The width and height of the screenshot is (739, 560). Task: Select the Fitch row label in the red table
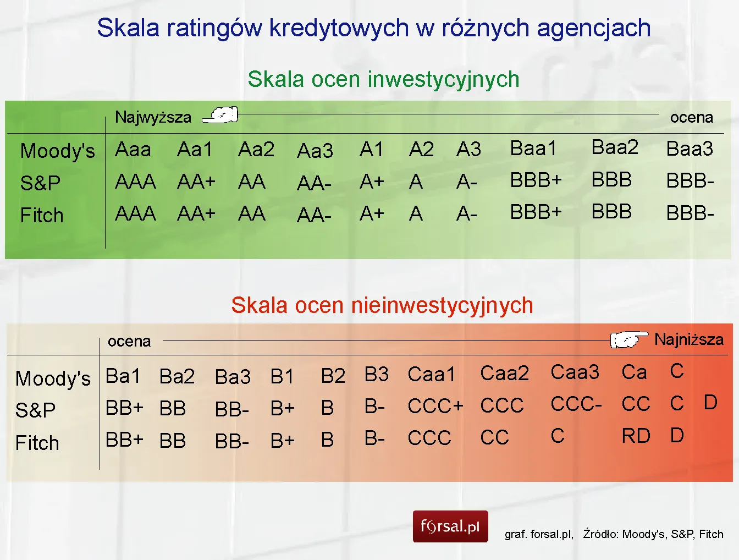[x=37, y=443]
